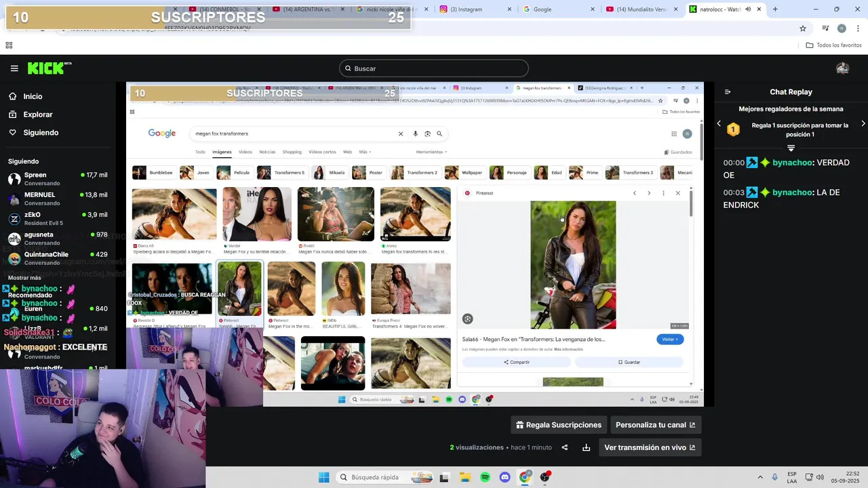Viewport: 868px width, 488px height.
Task: Open the Chrome apps grid icon
Action: [x=9, y=45]
